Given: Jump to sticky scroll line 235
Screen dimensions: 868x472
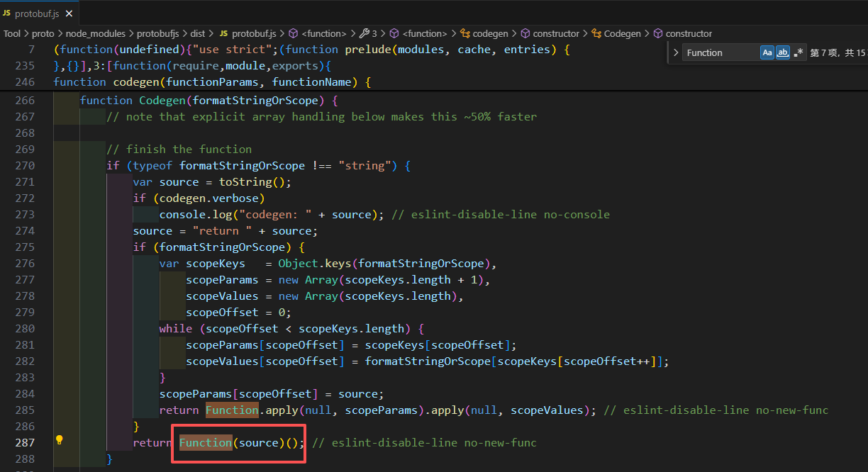Looking at the screenshot, I should coord(192,66).
